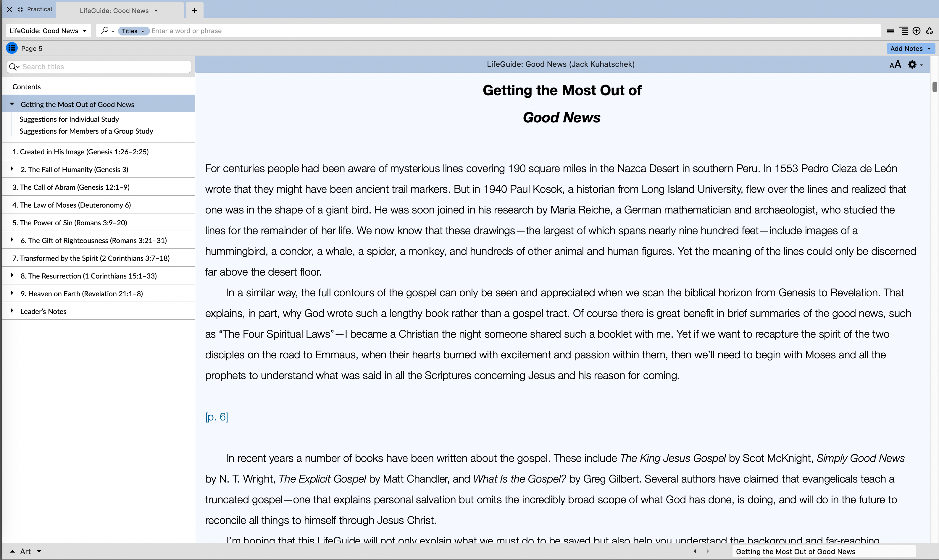
Task: Open 1. Created in His Image chapter
Action: point(80,152)
